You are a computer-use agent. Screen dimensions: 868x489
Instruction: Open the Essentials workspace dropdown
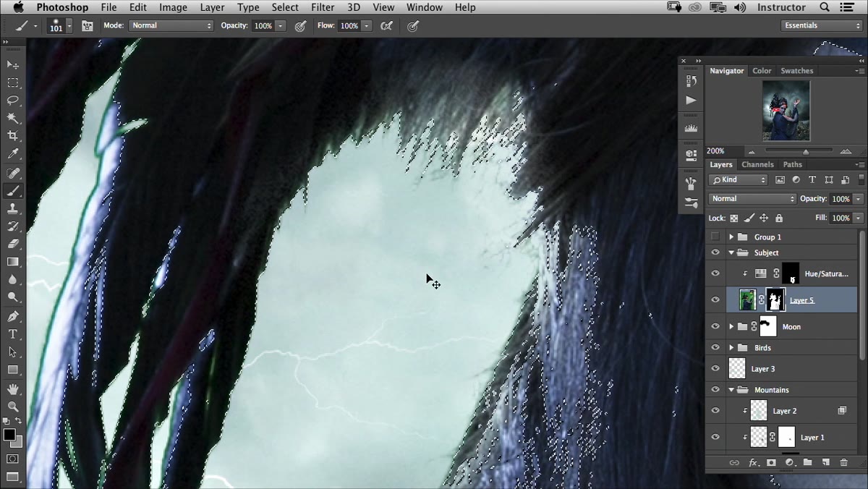[x=822, y=25]
